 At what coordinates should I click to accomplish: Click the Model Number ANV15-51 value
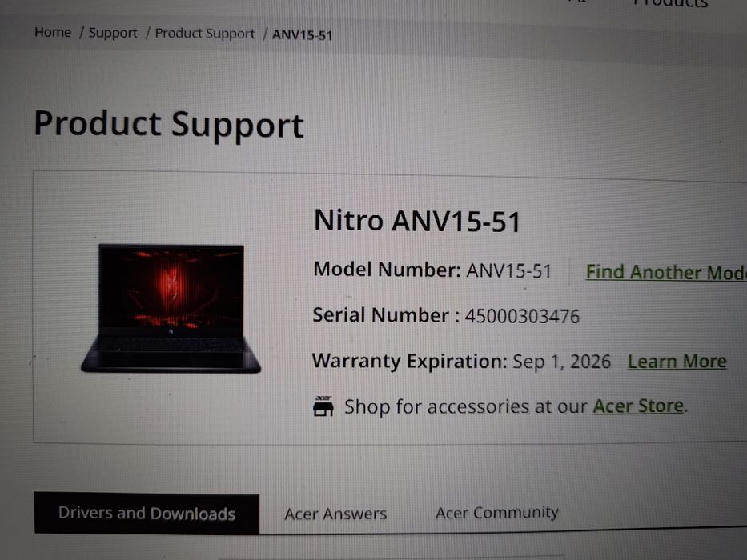pos(508,271)
